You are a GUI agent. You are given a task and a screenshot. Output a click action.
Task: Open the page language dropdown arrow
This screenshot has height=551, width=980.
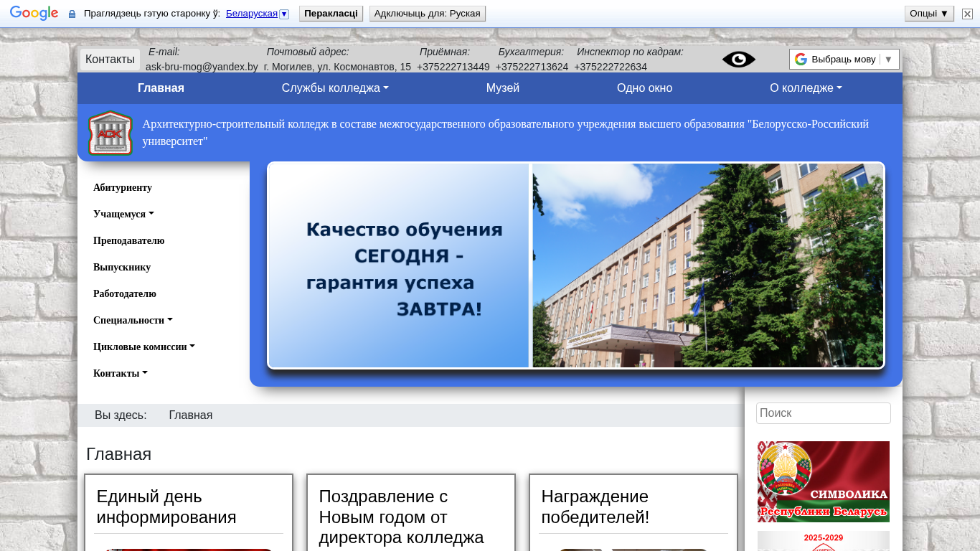(284, 14)
